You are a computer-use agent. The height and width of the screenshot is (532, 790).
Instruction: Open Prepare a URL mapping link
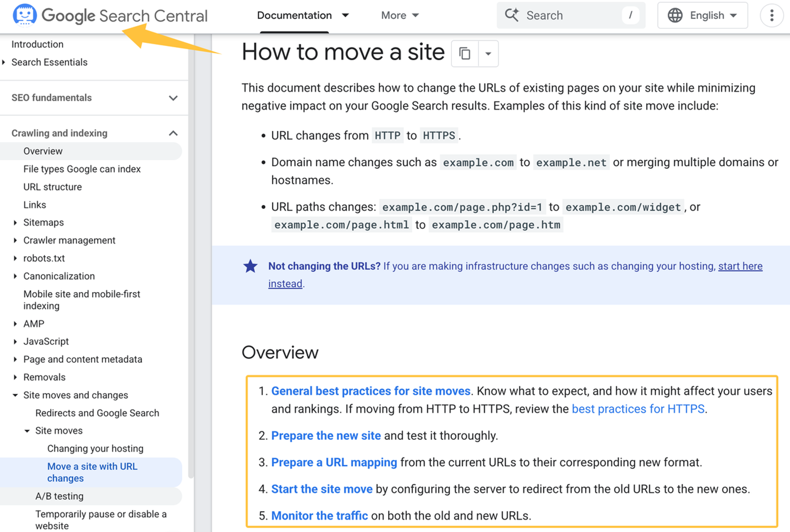click(x=334, y=462)
